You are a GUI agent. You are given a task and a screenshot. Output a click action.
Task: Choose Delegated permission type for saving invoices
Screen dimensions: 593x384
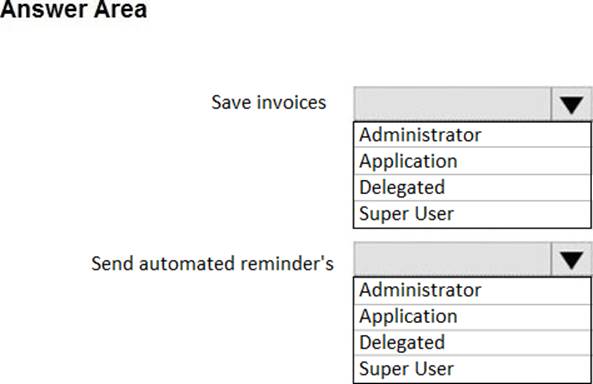(472, 187)
